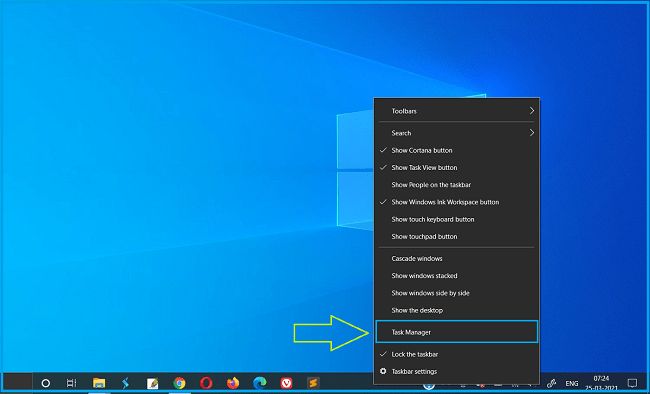Expand the Search submenu arrow
The height and width of the screenshot is (394, 650).
point(532,133)
